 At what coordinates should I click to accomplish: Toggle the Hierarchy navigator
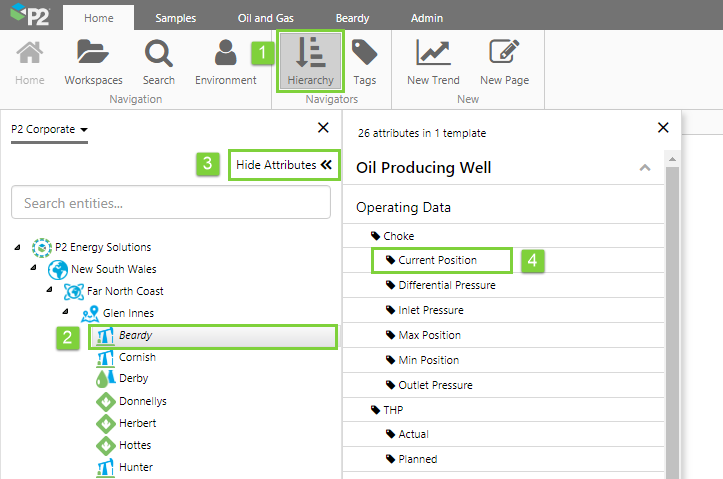[x=310, y=62]
